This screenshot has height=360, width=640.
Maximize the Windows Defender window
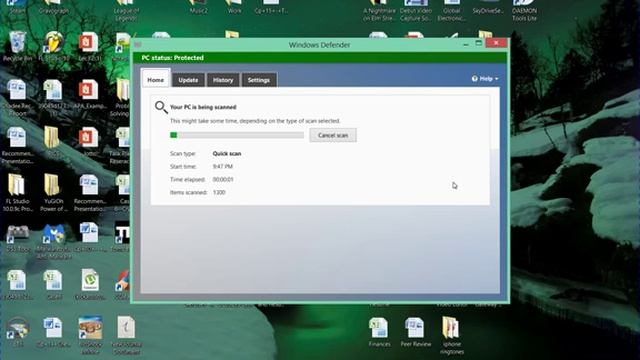pos(479,43)
